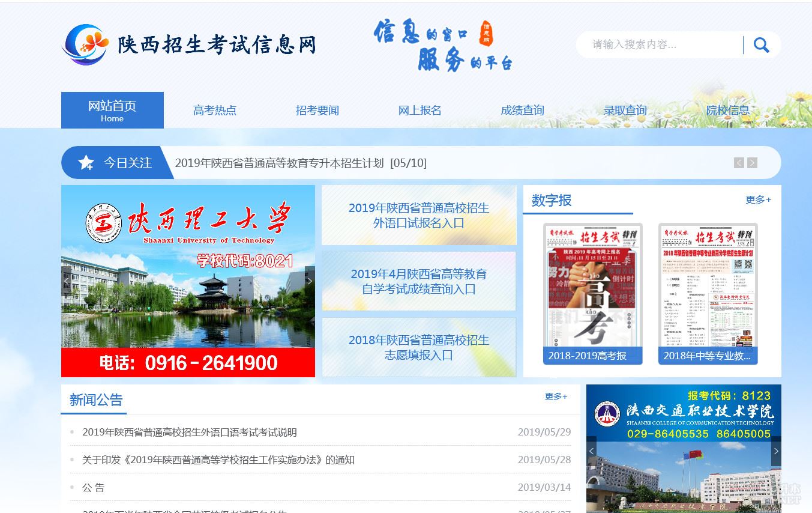Open the 录取查询 menu
The height and width of the screenshot is (513, 812).
coord(625,111)
